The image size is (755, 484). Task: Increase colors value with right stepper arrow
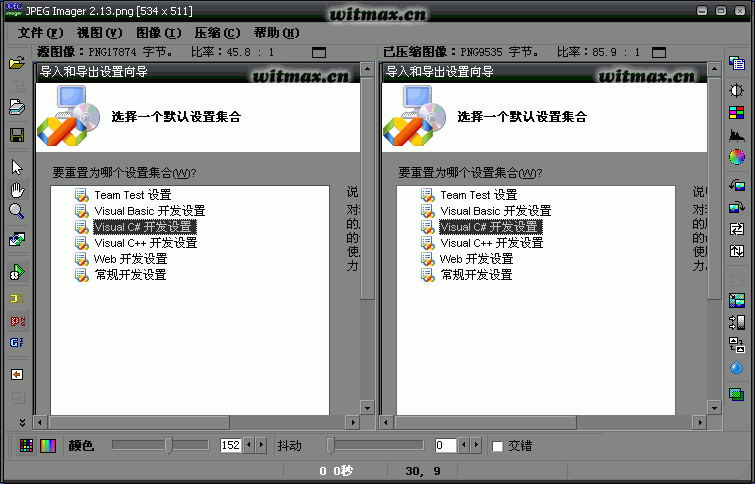[261, 445]
